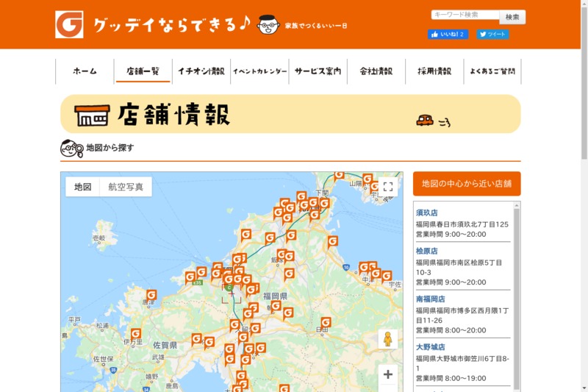Toggle the map fullscreen view icon
This screenshot has height=392, width=588.
click(x=388, y=186)
